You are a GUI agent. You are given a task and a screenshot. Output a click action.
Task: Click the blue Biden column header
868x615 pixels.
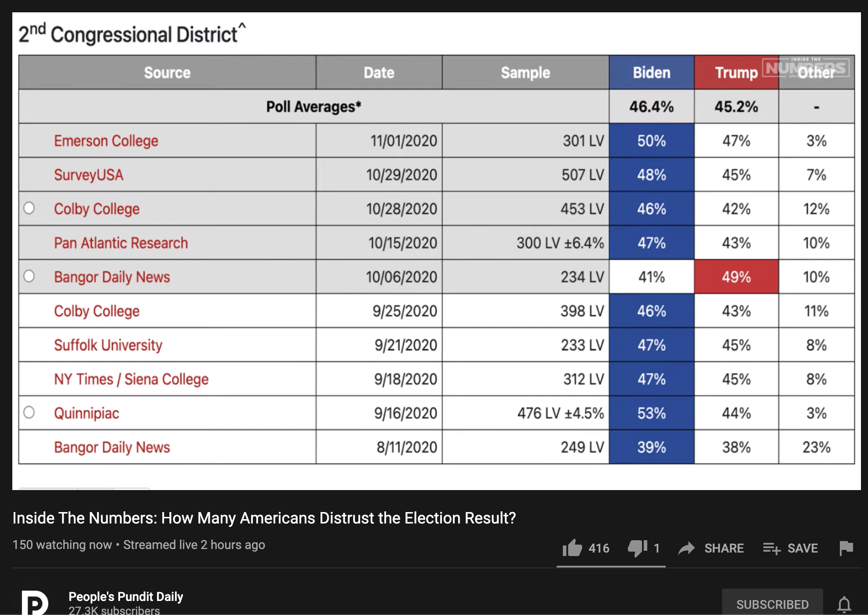pyautogui.click(x=652, y=73)
